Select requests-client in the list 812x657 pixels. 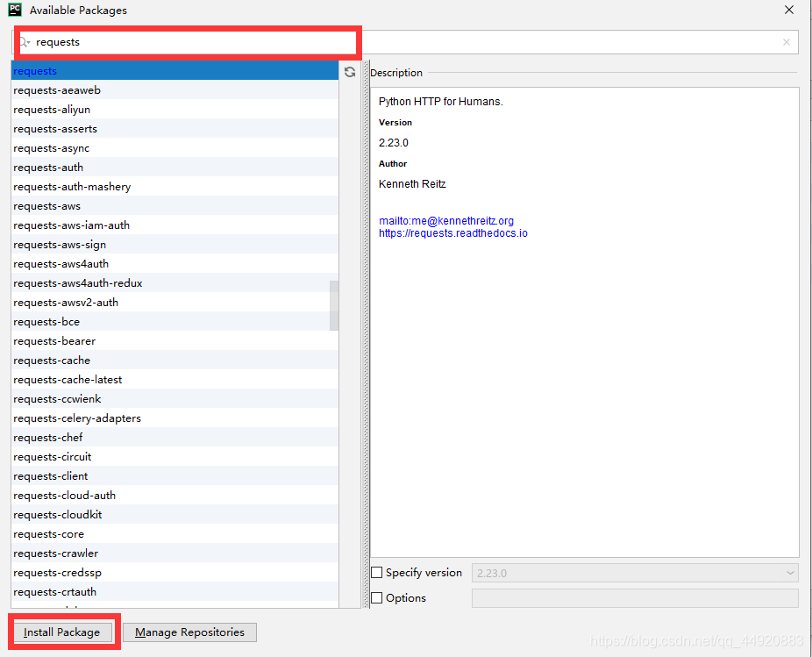(175, 476)
